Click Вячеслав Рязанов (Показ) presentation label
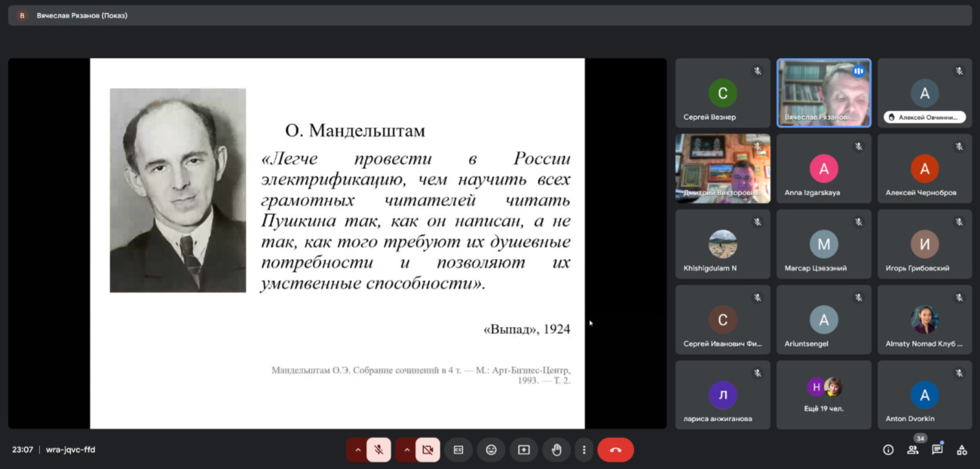This screenshot has height=469, width=980. pos(81,15)
